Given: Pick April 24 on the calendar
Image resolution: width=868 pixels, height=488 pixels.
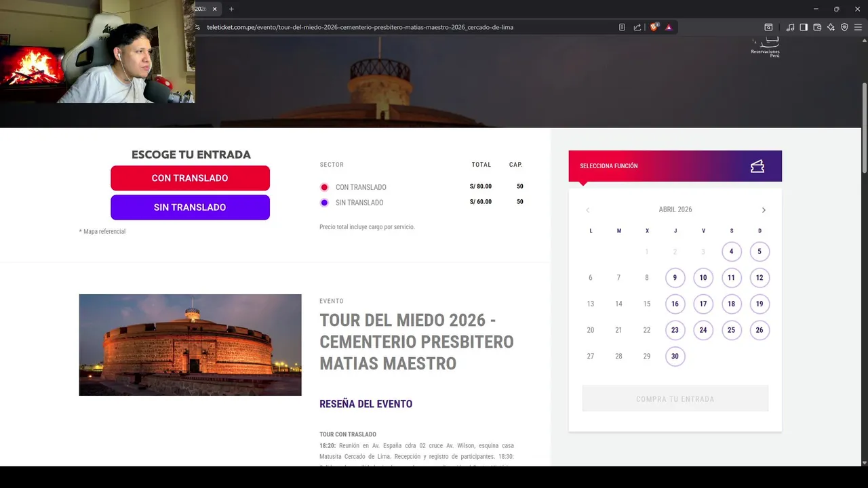Looking at the screenshot, I should click(703, 331).
